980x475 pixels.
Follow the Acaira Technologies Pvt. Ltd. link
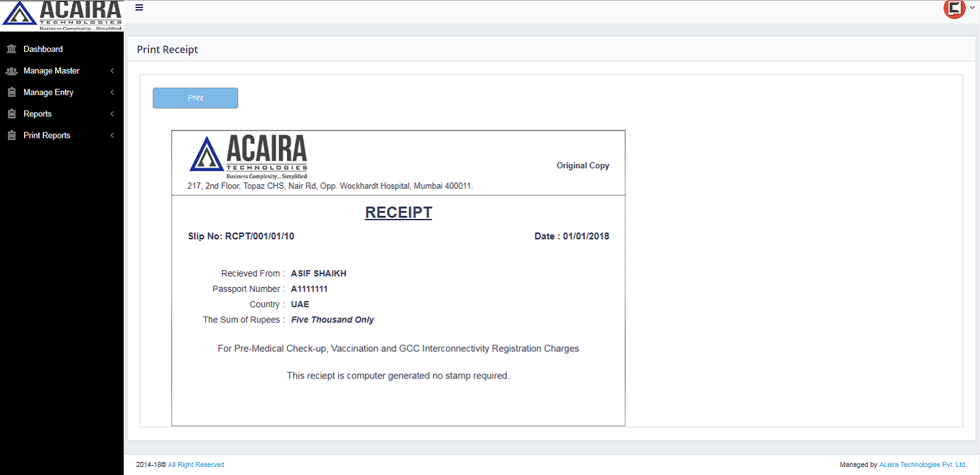point(922,464)
